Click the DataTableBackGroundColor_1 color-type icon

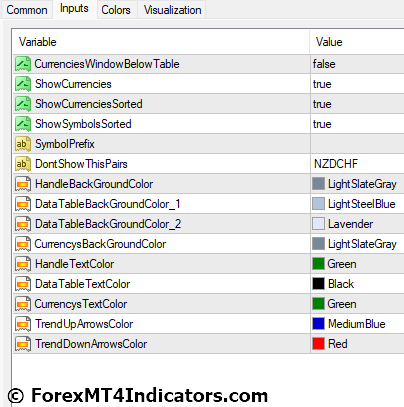(x=23, y=204)
